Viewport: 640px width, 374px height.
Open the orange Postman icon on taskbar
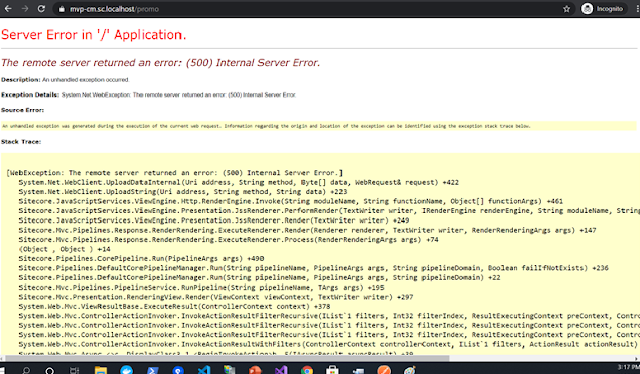point(384,370)
